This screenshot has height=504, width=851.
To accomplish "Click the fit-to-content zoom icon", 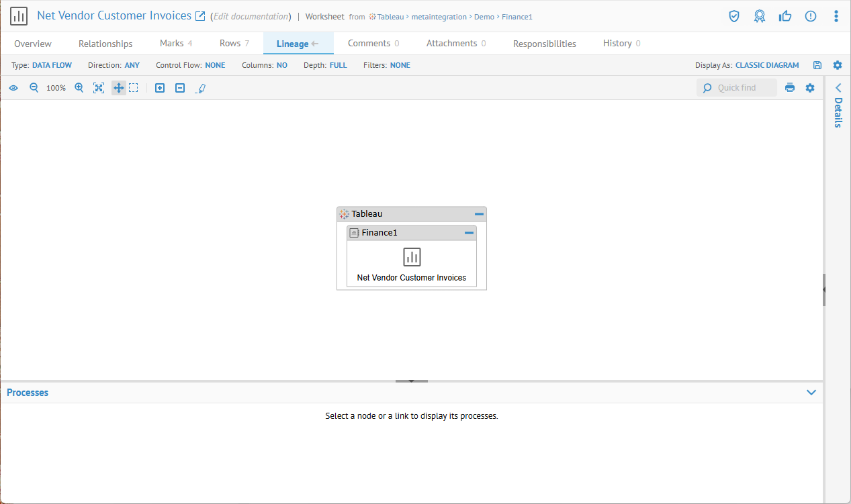I will (x=99, y=88).
